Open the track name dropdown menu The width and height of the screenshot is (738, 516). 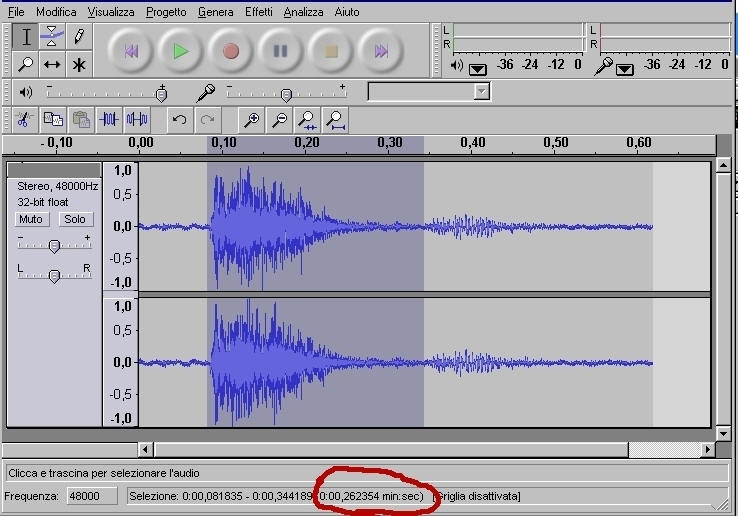coord(54,170)
